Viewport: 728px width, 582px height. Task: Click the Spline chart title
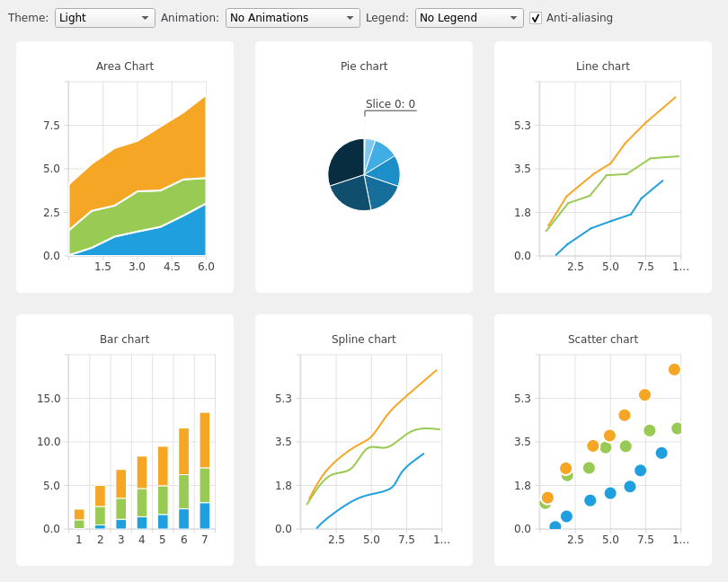click(x=364, y=339)
